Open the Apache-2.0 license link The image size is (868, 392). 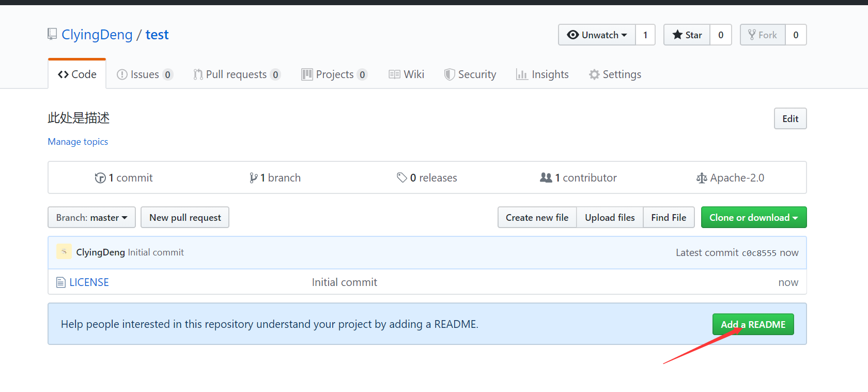click(730, 178)
